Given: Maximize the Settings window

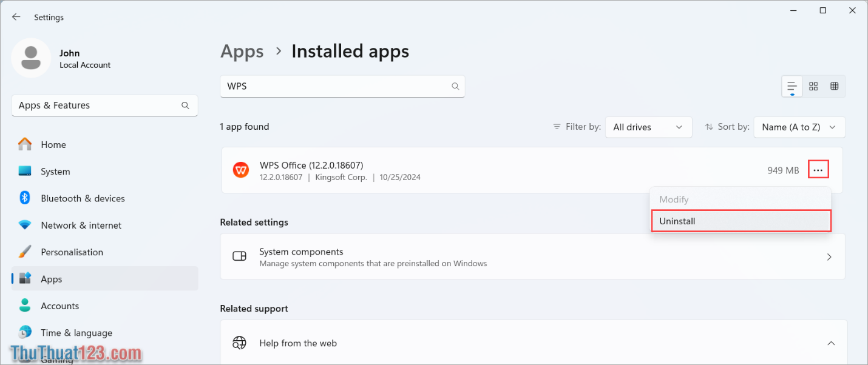Looking at the screenshot, I should (x=823, y=10).
